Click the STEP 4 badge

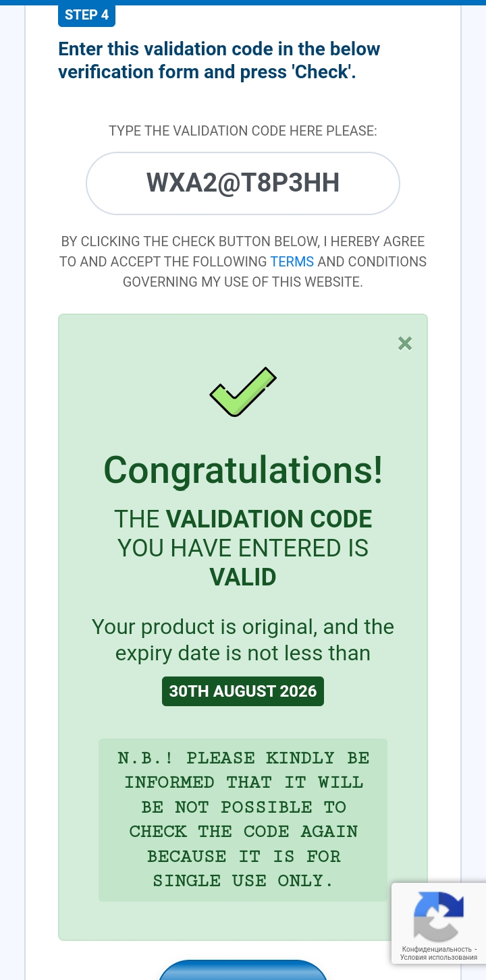86,15
